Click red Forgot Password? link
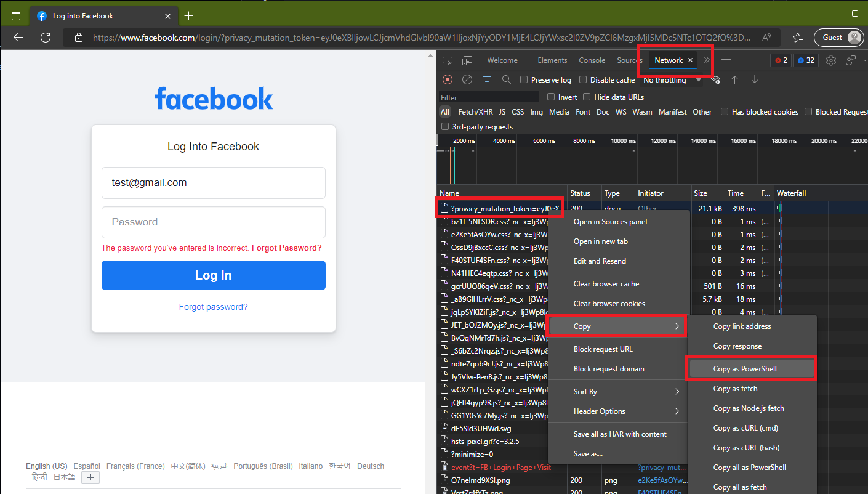This screenshot has width=868, height=494. coord(286,248)
